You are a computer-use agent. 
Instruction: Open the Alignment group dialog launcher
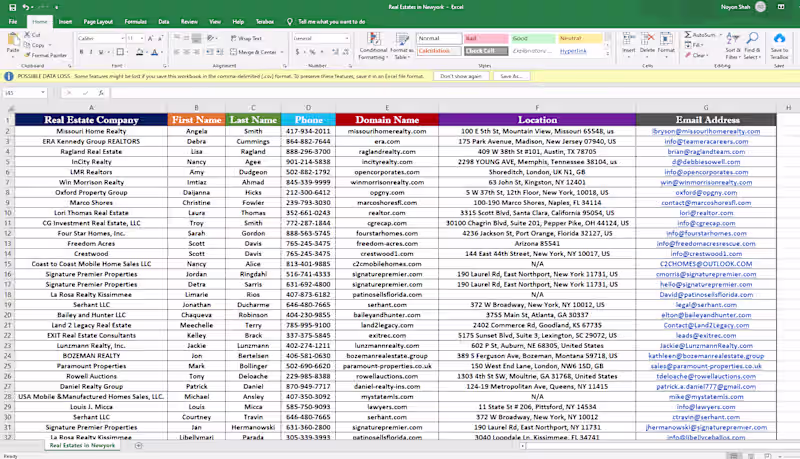click(285, 66)
